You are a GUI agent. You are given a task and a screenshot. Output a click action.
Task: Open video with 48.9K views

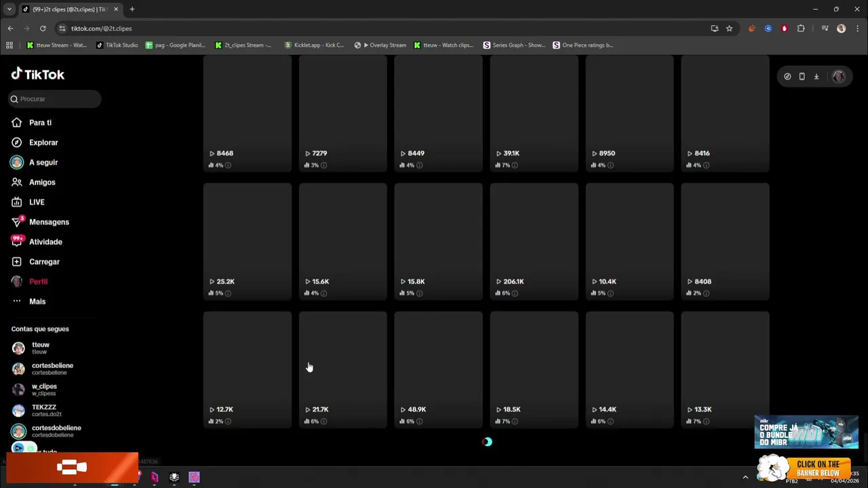click(439, 370)
